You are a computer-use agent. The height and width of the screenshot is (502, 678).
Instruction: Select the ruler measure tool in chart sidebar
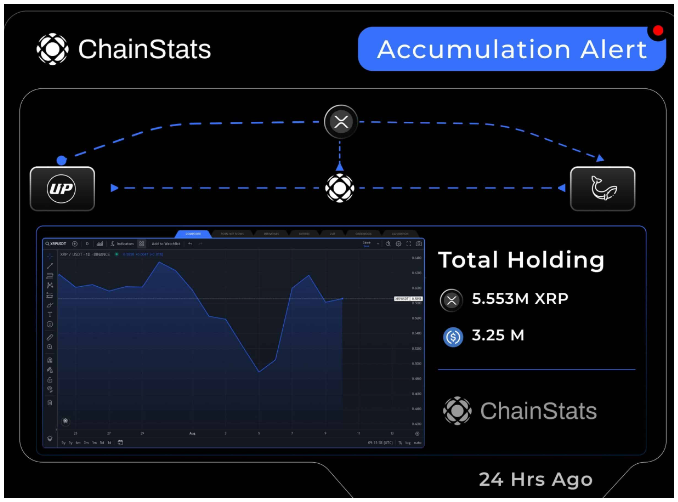click(x=50, y=337)
